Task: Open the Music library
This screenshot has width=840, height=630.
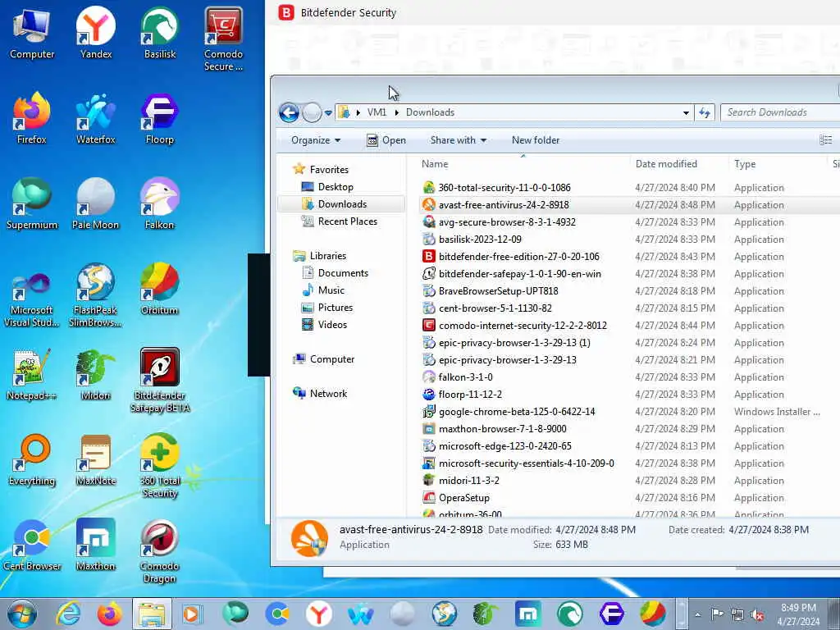Action: tap(331, 290)
